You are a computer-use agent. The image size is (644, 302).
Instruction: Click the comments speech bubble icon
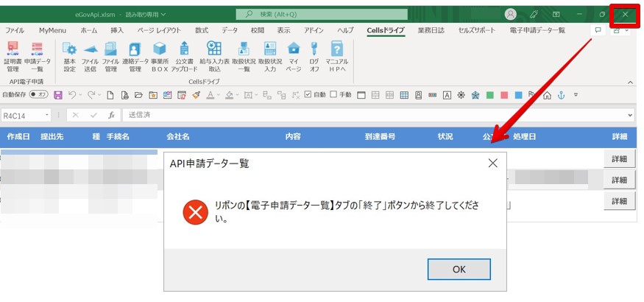pos(598,30)
